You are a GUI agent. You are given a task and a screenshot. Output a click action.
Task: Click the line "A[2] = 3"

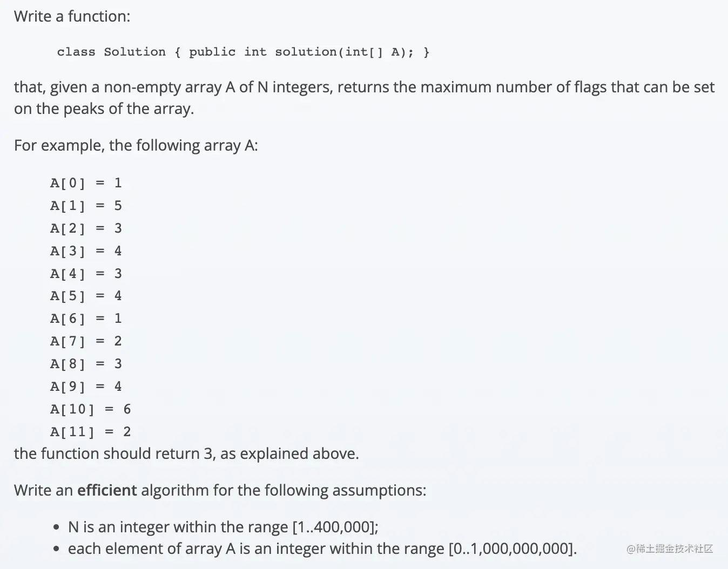click(x=86, y=228)
